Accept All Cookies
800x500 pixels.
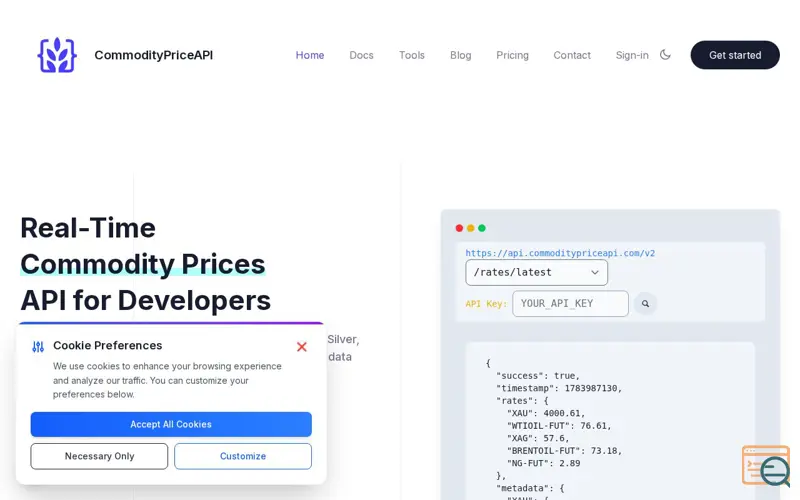pos(171,424)
